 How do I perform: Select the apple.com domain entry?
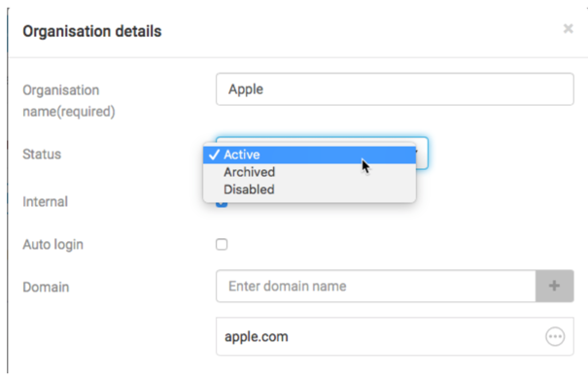[395, 336]
